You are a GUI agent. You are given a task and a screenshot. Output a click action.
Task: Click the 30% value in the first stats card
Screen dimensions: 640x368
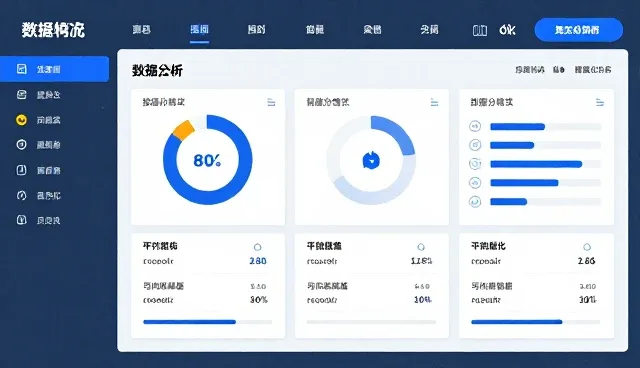coord(259,300)
